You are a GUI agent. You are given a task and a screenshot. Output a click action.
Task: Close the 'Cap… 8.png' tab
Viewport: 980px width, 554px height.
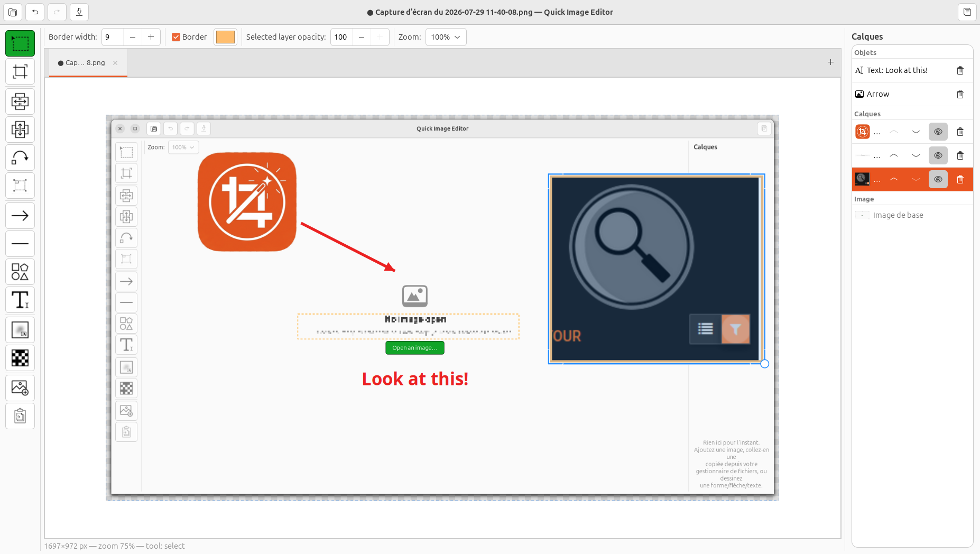point(115,62)
